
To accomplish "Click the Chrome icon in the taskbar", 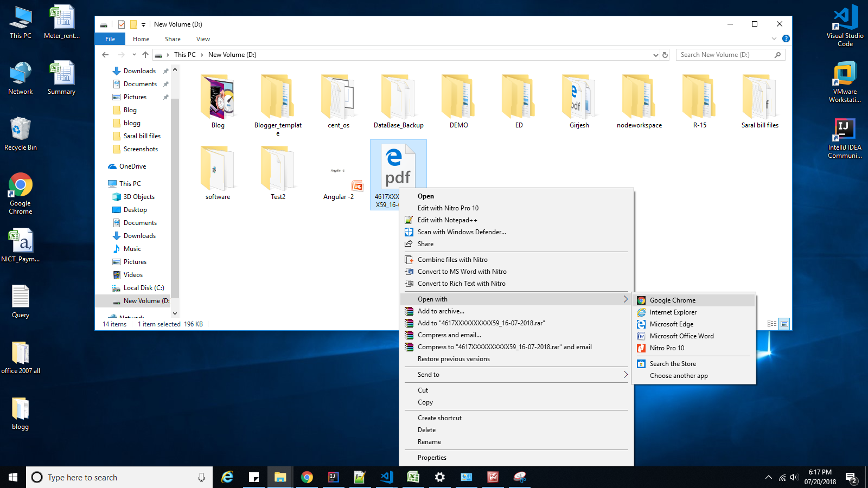I will tap(307, 477).
